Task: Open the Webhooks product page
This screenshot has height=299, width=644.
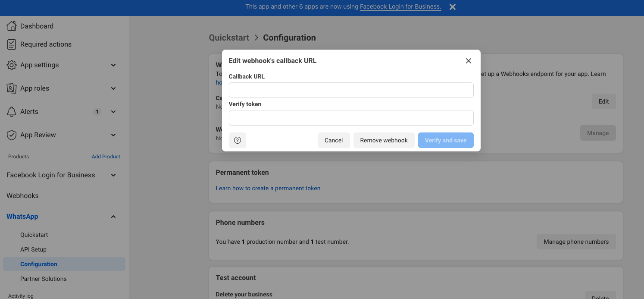Action: tap(22, 196)
